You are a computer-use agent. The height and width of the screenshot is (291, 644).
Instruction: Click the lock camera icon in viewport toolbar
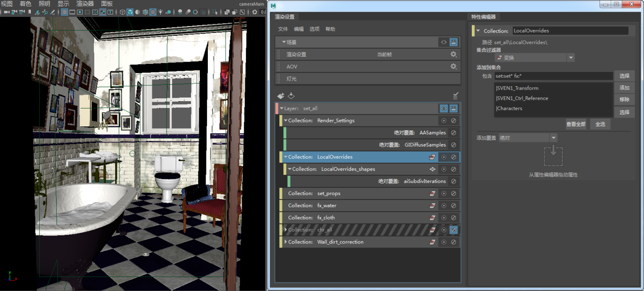tap(14, 12)
